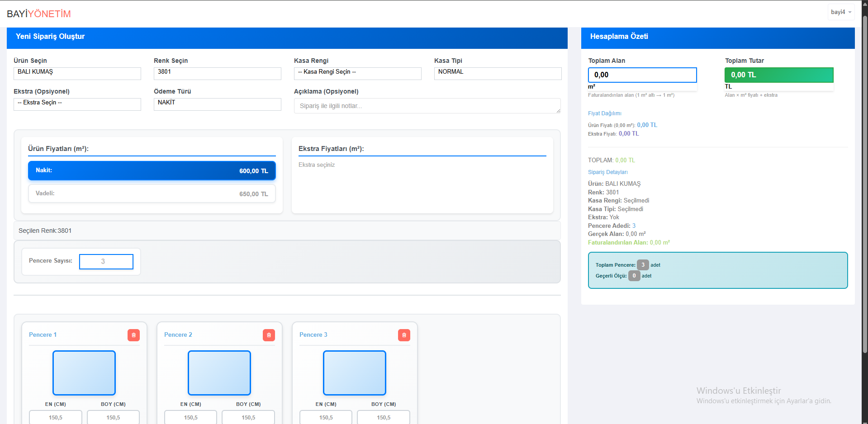The height and width of the screenshot is (424, 868).
Task: Click the trash icon on Pencere 2
Action: click(x=269, y=335)
